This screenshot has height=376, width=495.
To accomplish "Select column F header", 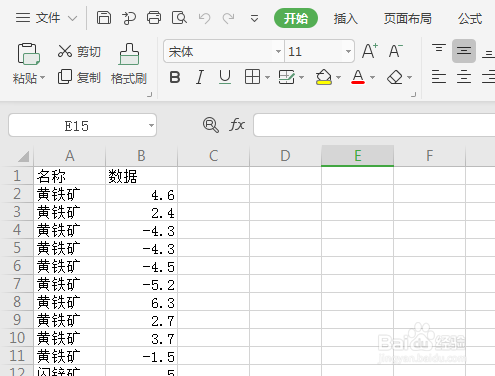I will (429, 156).
